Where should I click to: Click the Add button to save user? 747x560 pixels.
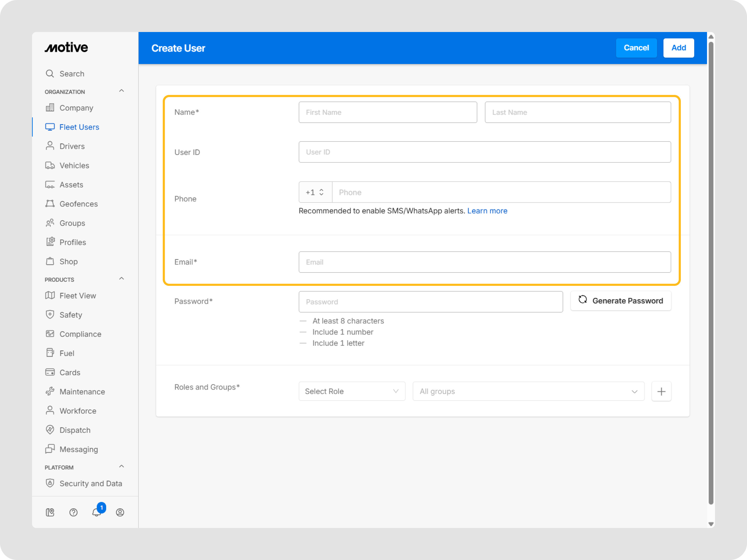point(678,48)
